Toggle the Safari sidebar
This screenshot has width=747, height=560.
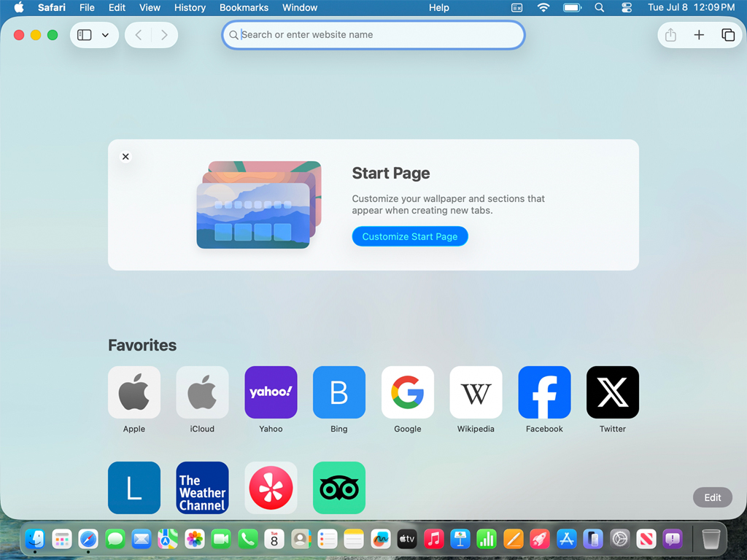click(85, 35)
